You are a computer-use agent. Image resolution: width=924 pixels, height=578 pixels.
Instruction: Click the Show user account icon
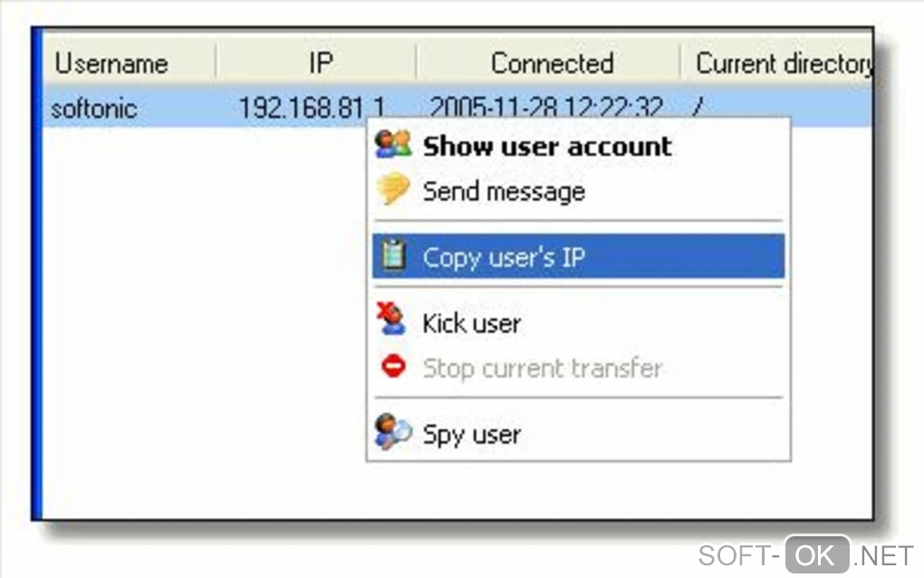click(392, 144)
